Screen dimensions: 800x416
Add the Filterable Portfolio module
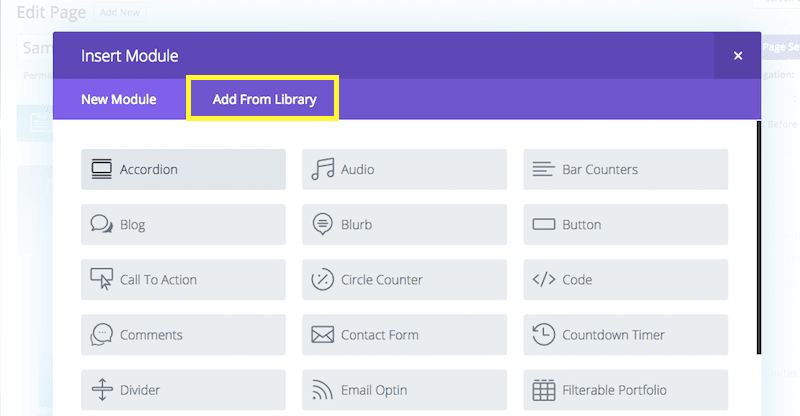point(626,390)
